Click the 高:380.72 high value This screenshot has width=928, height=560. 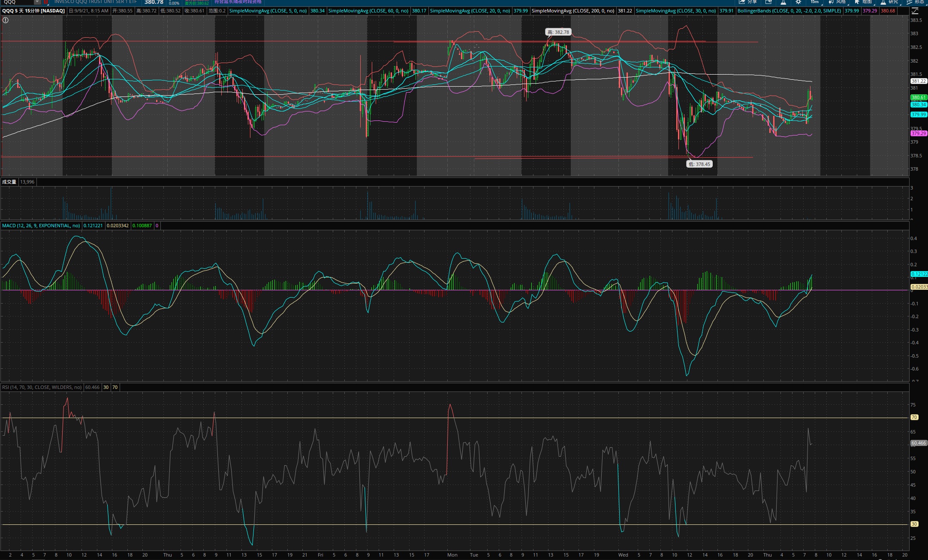click(146, 11)
